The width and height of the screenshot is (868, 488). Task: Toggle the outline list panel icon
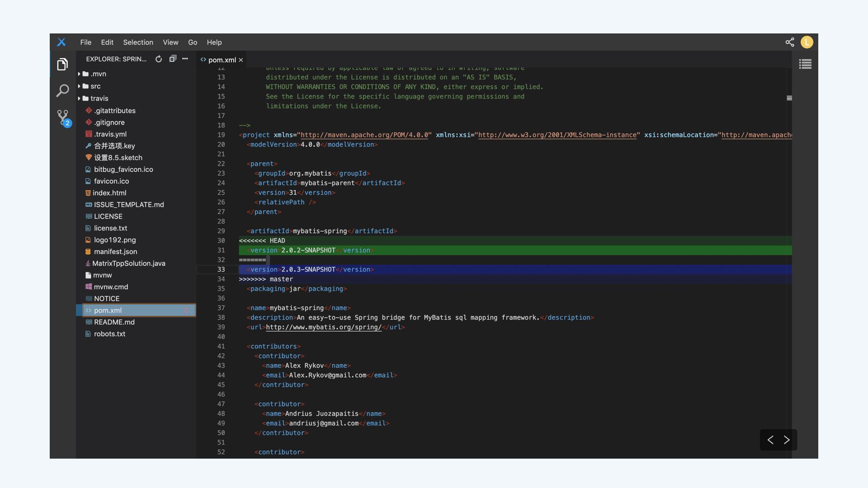805,64
